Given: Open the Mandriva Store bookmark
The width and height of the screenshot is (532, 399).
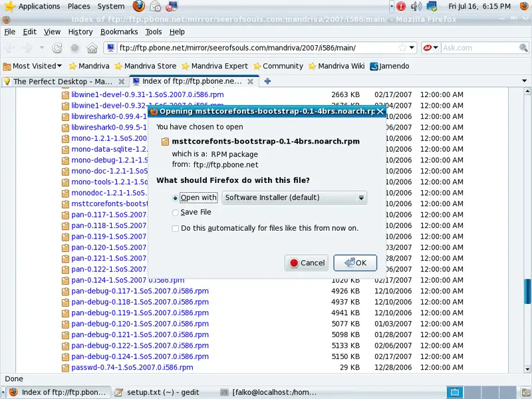Looking at the screenshot, I should point(146,66).
